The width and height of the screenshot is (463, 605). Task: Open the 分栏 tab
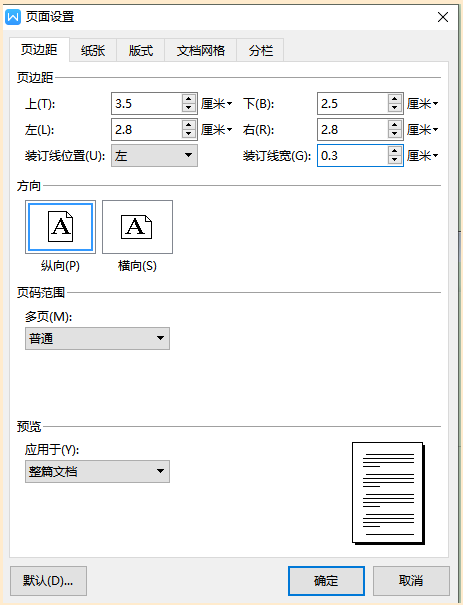point(260,50)
